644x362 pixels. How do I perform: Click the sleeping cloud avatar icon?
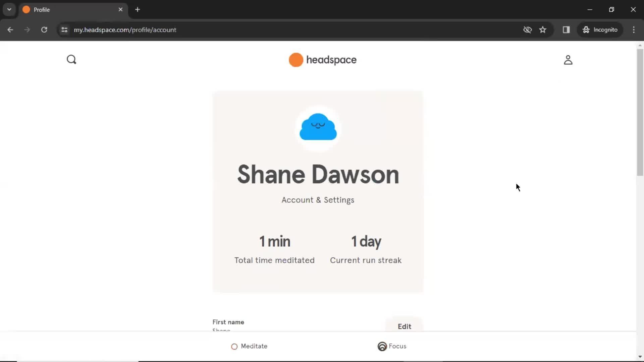tap(318, 127)
